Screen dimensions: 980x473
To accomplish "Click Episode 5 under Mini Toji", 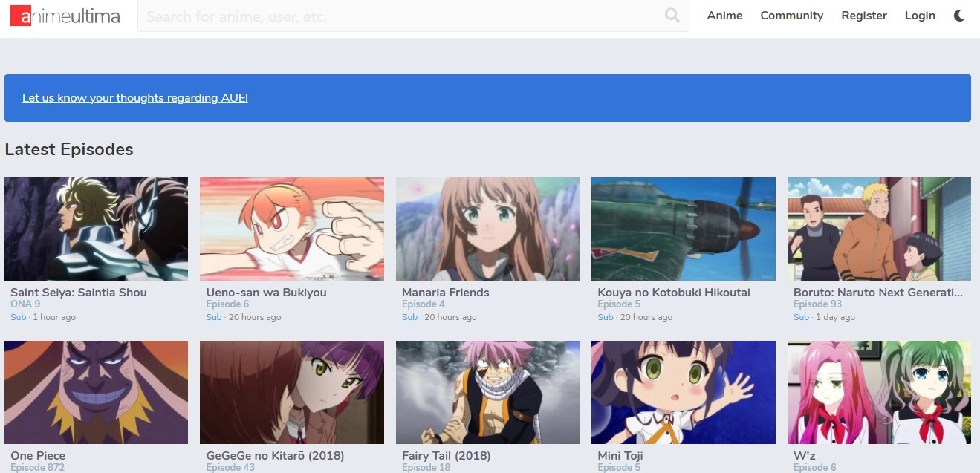I will pyautogui.click(x=619, y=467).
